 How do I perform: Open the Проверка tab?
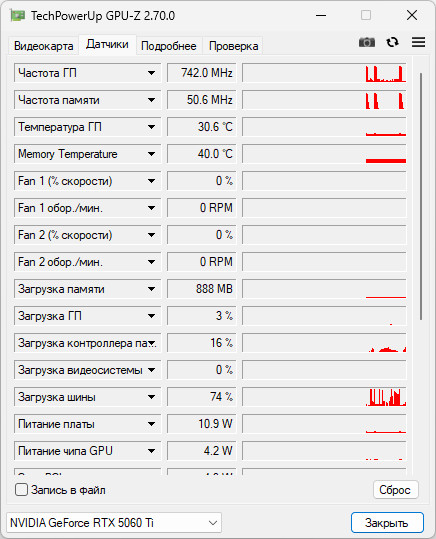click(x=233, y=46)
